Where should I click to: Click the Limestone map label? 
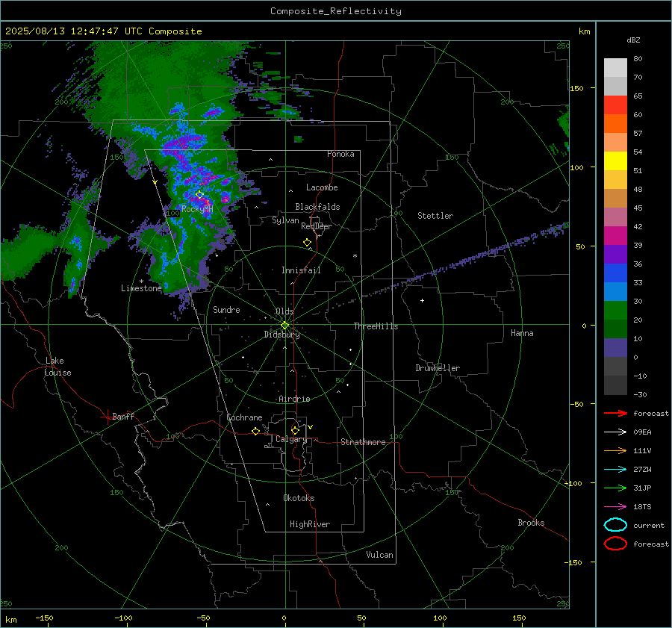point(141,288)
